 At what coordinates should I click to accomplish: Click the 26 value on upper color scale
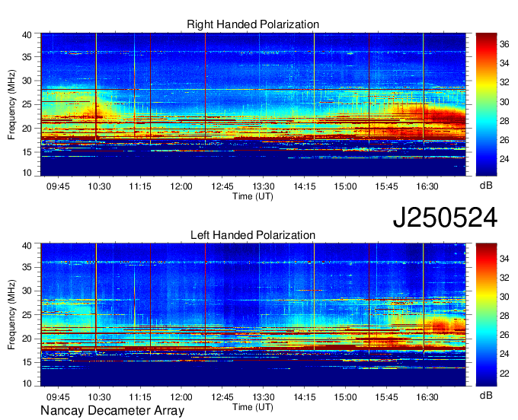pyautogui.click(x=504, y=140)
